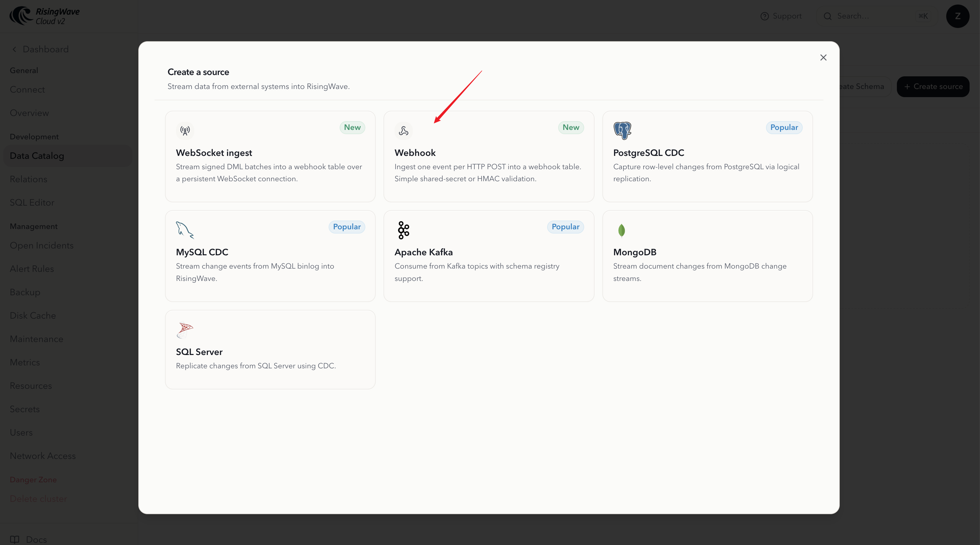
Task: Pick the Apache Kafka title
Action: point(423,252)
